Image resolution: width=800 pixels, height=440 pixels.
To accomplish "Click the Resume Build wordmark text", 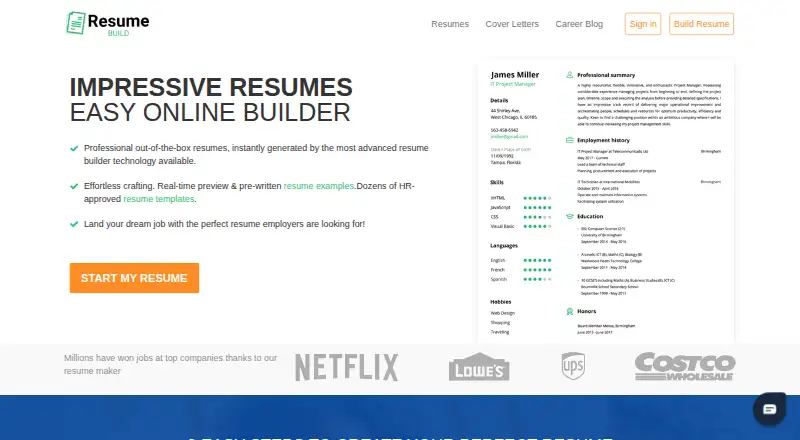I will pos(118,24).
